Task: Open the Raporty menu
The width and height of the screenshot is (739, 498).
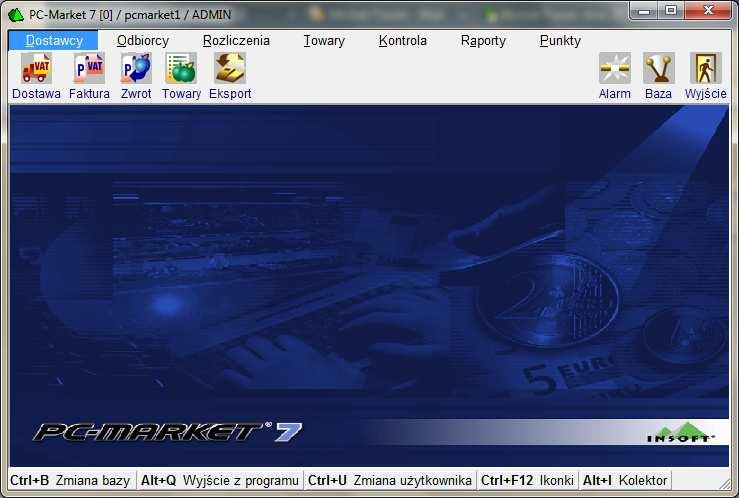Action: (483, 41)
